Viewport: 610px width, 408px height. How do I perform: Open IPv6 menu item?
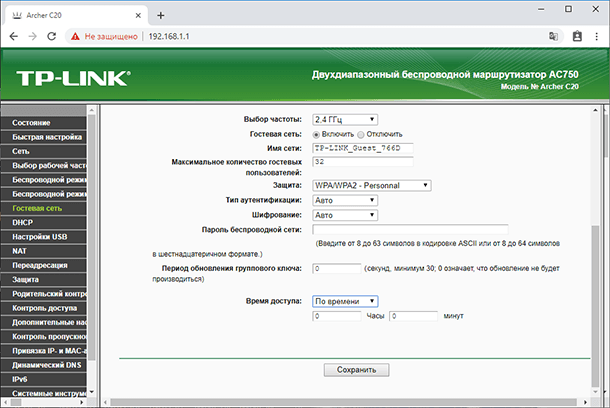[x=44, y=380]
